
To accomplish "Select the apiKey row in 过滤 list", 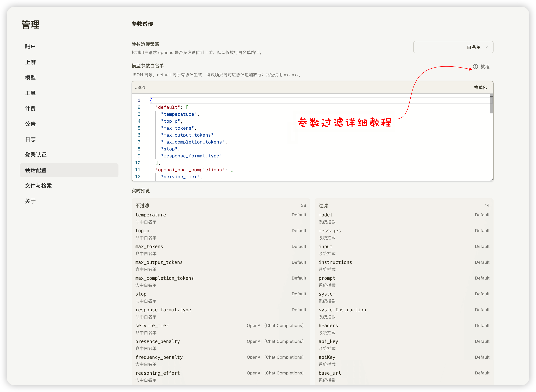I will [404, 361].
